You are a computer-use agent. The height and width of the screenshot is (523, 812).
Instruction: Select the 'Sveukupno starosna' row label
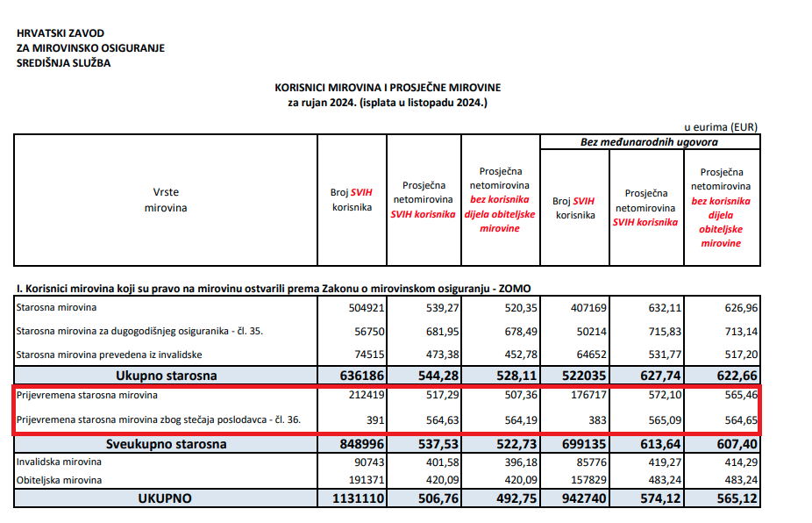[165, 443]
